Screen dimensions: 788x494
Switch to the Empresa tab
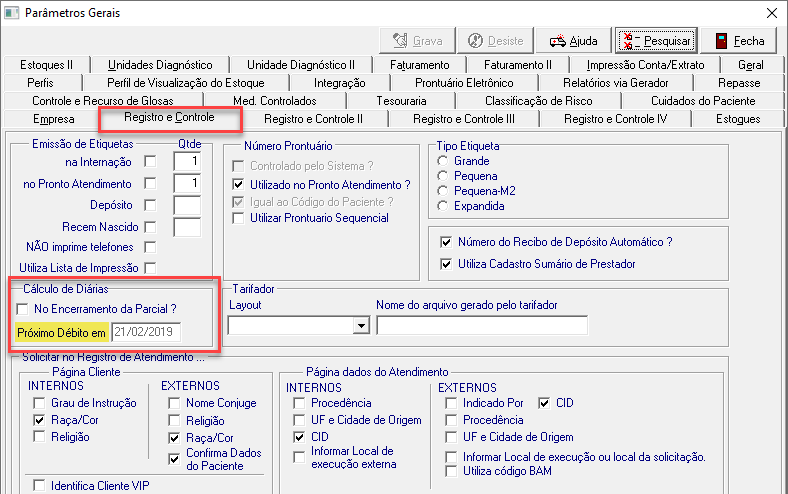pyautogui.click(x=53, y=119)
